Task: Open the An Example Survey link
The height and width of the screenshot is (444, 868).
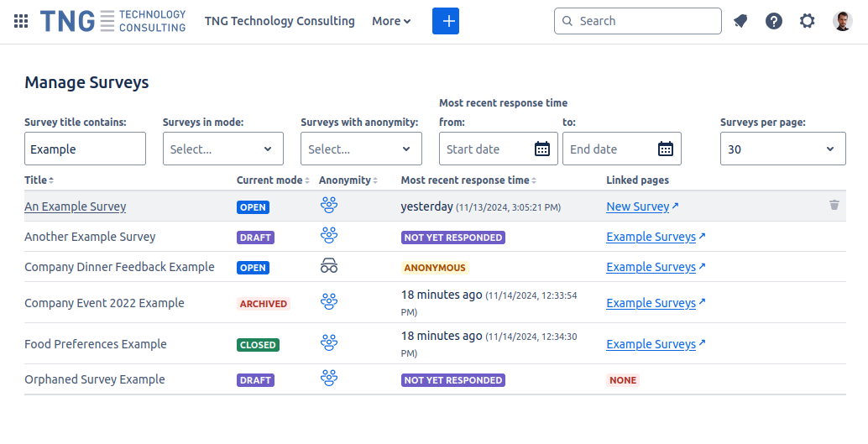Action: pyautogui.click(x=76, y=206)
